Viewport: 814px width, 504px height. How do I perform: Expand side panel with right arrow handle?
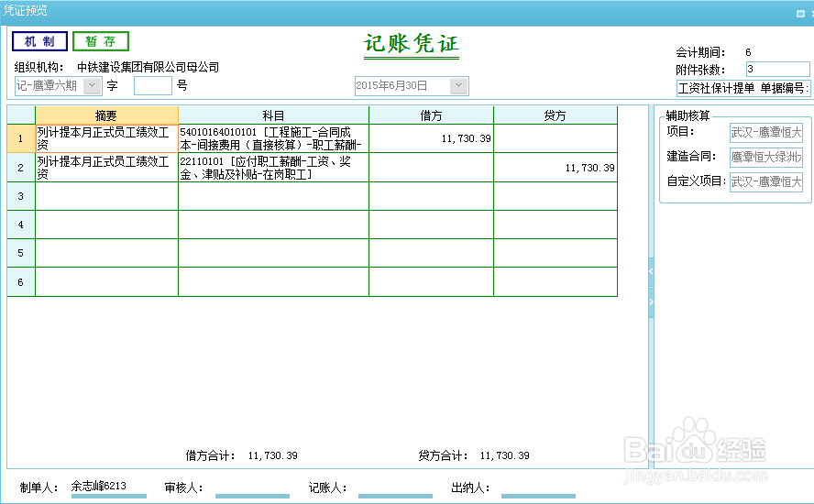[651, 302]
